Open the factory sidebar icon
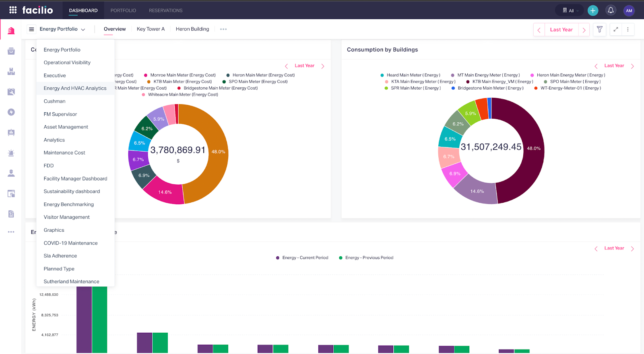The image size is (644, 354). click(11, 71)
